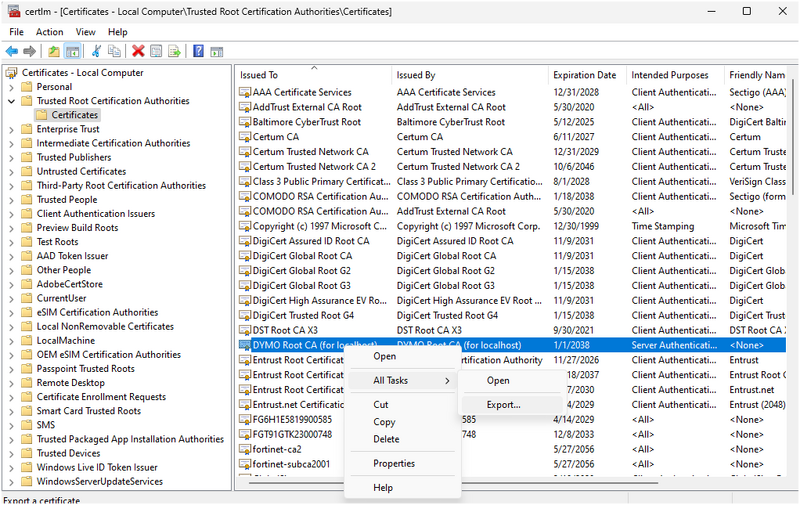
Task: Click the blue Help question mark icon
Action: (198, 51)
